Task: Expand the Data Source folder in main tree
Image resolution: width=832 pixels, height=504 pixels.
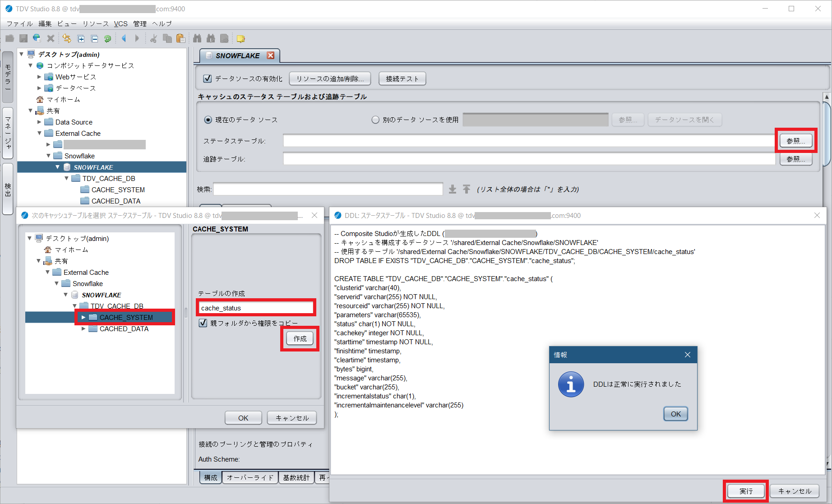Action: pyautogui.click(x=39, y=122)
